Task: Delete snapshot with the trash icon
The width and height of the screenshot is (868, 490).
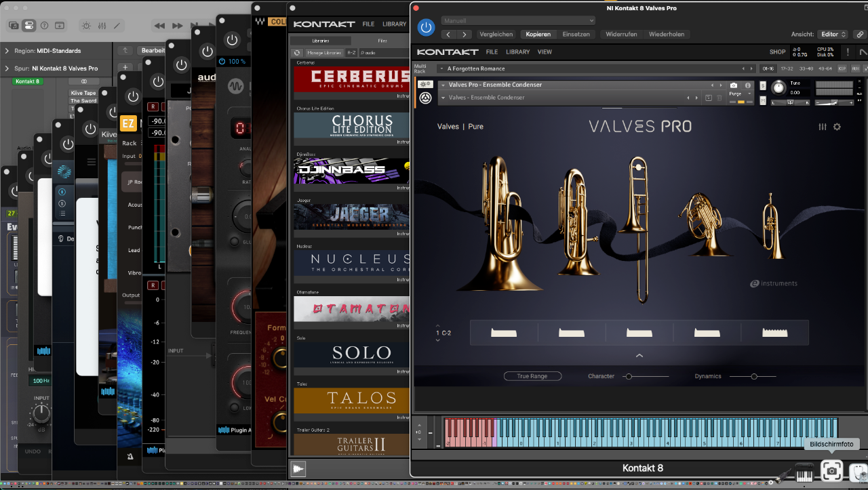Action: point(719,98)
